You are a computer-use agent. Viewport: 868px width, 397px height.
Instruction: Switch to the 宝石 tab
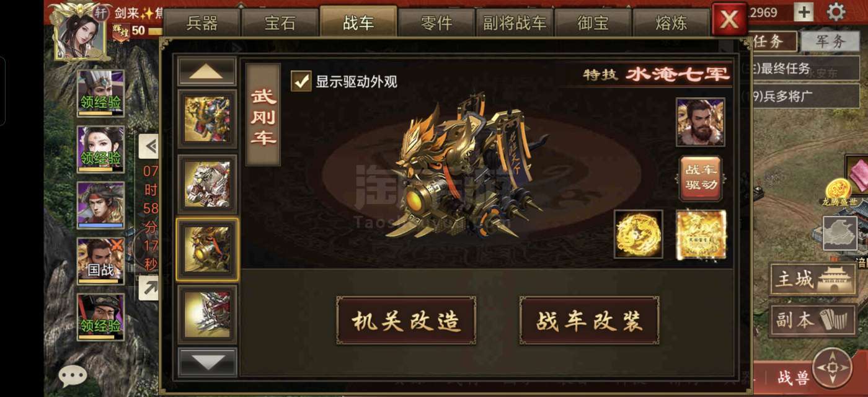(x=280, y=23)
